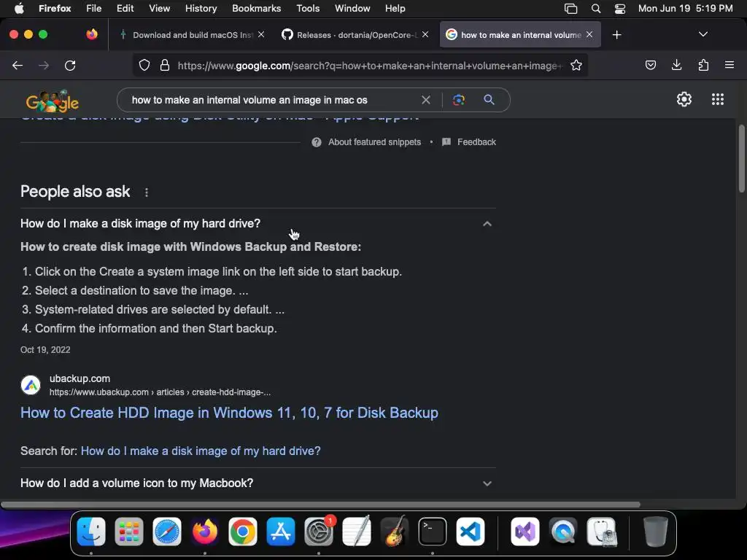The image size is (747, 560).
Task: Open App Store from the Dock
Action: [281, 532]
